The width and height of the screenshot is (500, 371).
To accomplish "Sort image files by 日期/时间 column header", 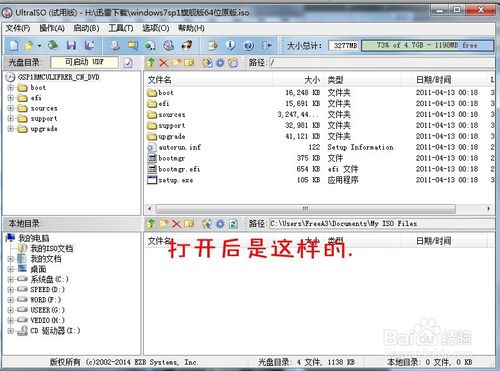I will tap(449, 80).
